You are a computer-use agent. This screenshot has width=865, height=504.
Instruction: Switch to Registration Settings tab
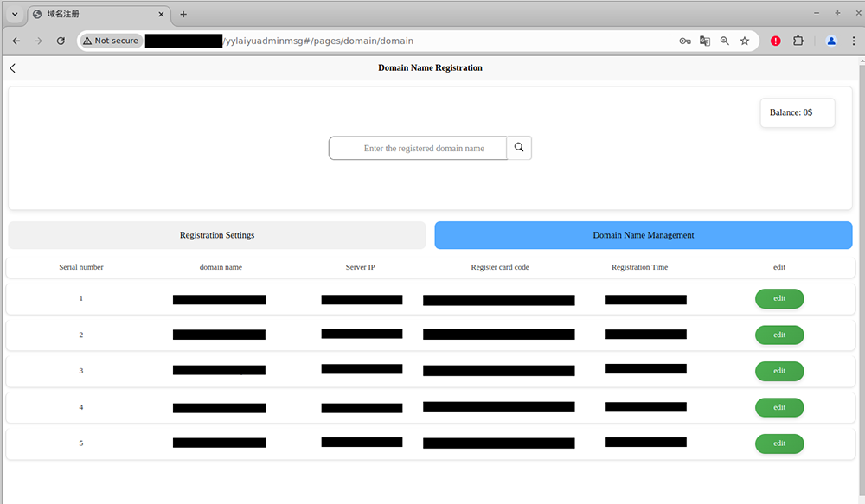click(x=217, y=235)
